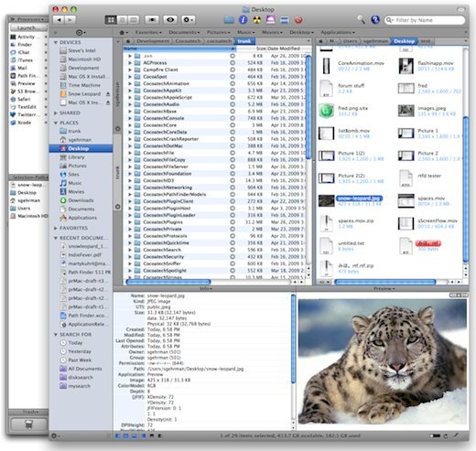Click the blue globe icon beside the search

point(375,20)
